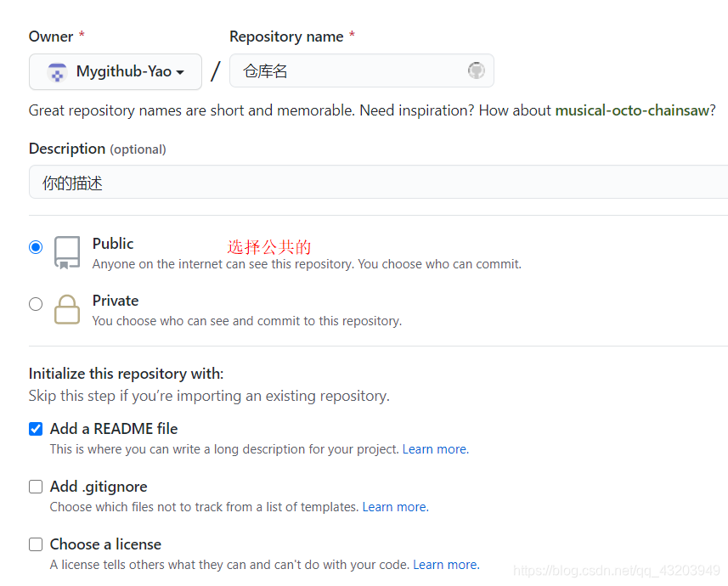This screenshot has width=728, height=586.
Task: Click the Private option label
Action: [x=116, y=301]
